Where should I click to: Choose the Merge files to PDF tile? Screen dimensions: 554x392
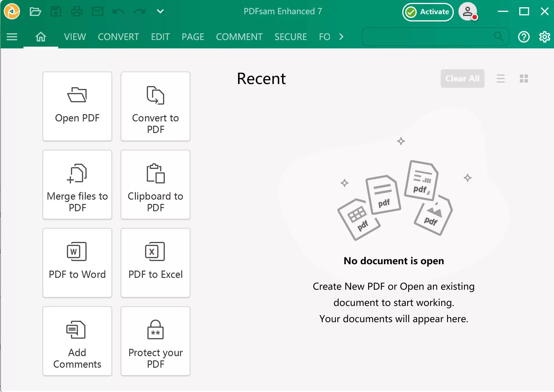click(77, 185)
